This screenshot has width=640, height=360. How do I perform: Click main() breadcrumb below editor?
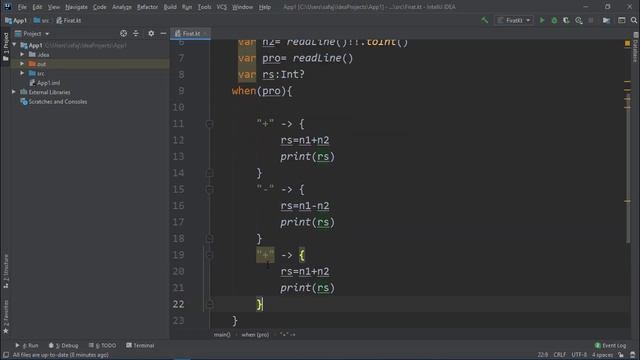click(x=222, y=335)
